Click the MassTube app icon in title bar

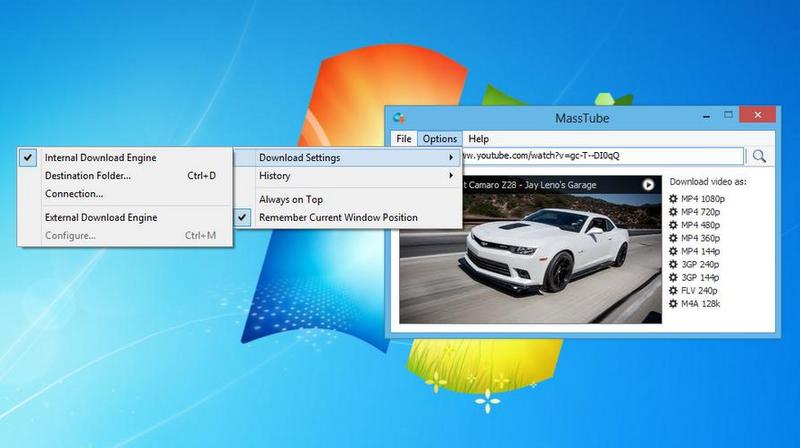pos(399,118)
